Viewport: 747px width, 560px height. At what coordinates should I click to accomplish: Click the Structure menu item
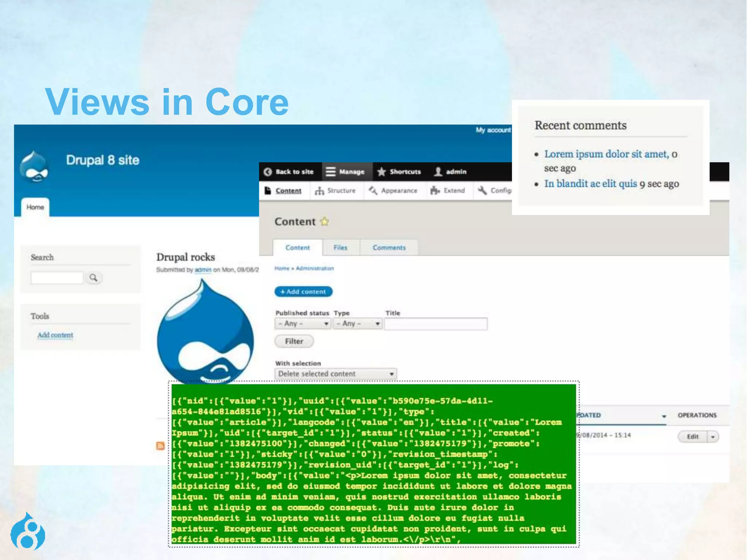(x=336, y=191)
